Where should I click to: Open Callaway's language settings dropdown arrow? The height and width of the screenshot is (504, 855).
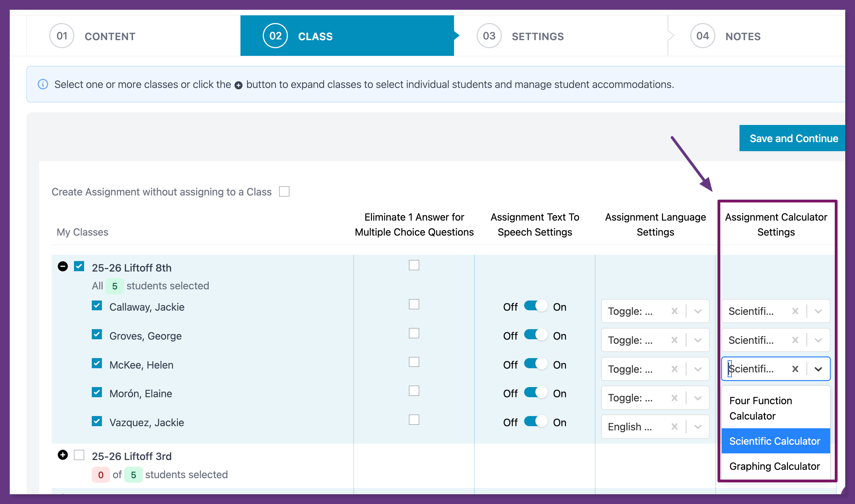point(698,311)
